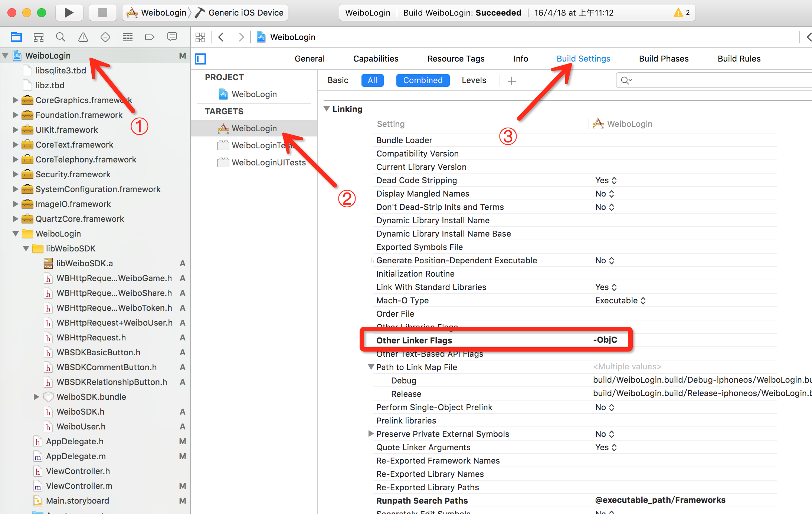812x514 pixels.
Task: Select the WeiboLogin target
Action: coord(254,128)
